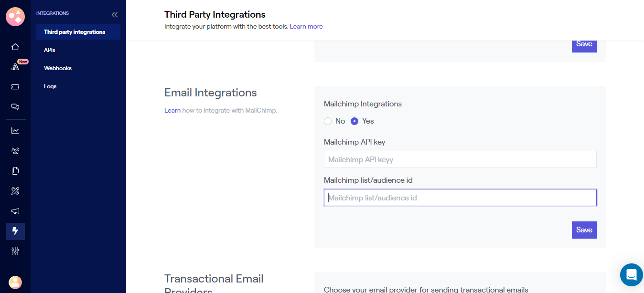The height and width of the screenshot is (293, 644).
Task: Open the sliders settings icon in sidebar
Action: click(x=15, y=251)
